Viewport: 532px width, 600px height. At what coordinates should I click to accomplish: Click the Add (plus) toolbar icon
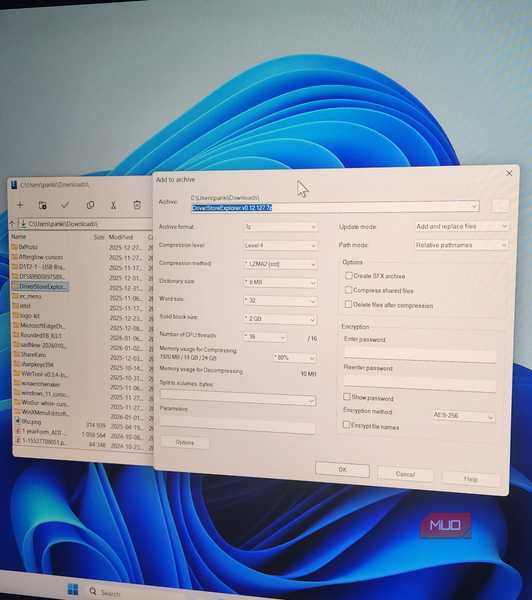(x=20, y=205)
